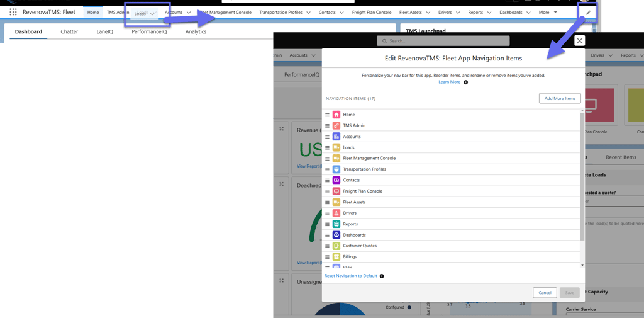
Task: Open the Dashboards dropdown chevron in top nav
Action: [528, 13]
